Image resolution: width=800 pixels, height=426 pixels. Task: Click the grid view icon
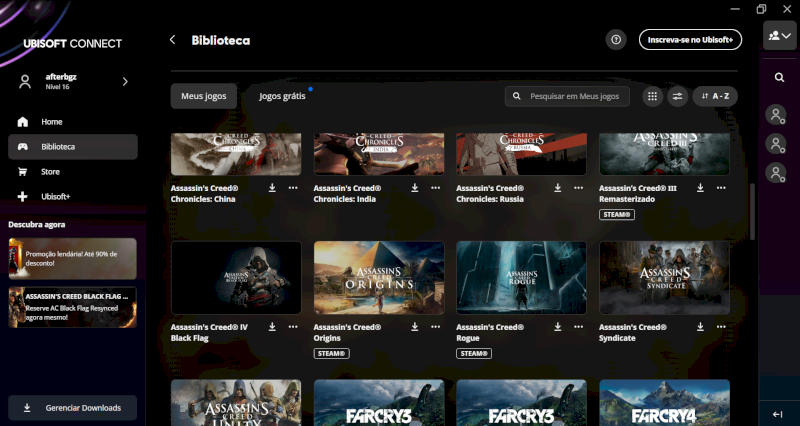point(652,96)
